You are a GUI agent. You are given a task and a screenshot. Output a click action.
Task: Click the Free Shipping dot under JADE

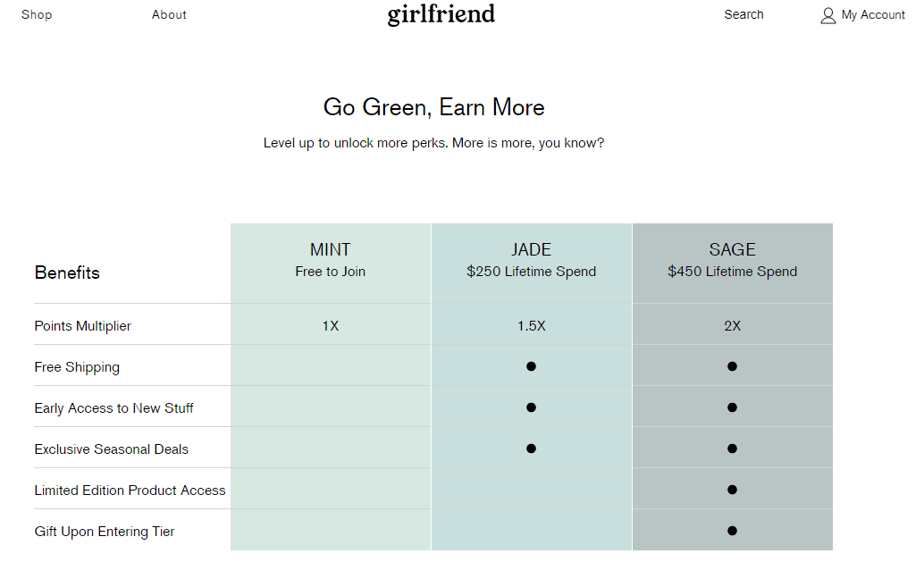(531, 366)
